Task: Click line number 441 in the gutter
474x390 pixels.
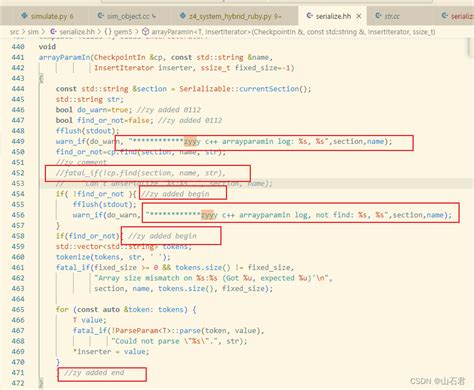Action: [x=18, y=57]
